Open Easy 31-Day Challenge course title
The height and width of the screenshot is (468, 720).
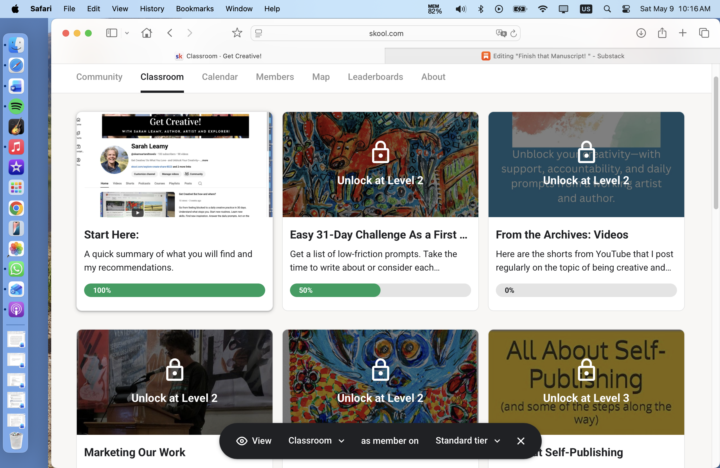click(378, 235)
